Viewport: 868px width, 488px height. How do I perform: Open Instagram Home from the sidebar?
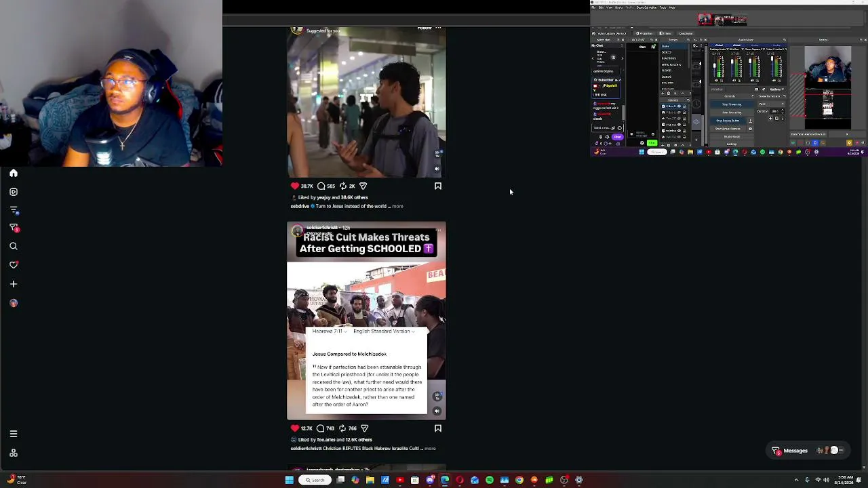coord(14,173)
